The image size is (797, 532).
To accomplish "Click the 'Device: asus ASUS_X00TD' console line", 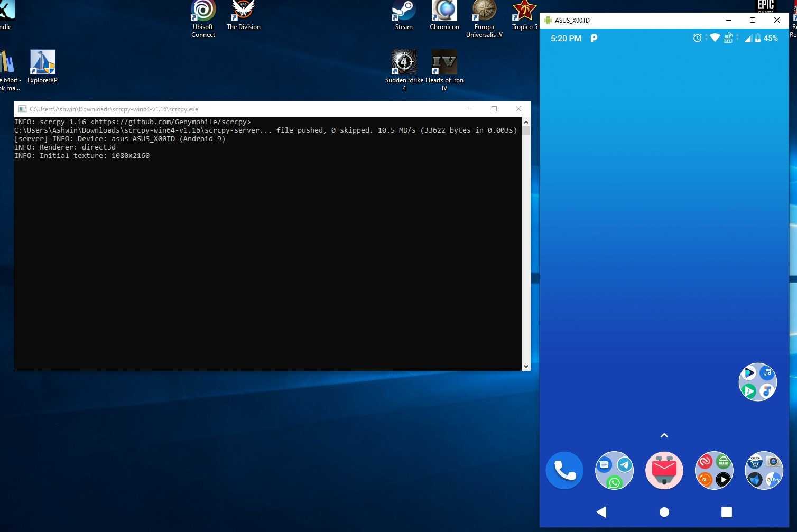I will (x=120, y=139).
